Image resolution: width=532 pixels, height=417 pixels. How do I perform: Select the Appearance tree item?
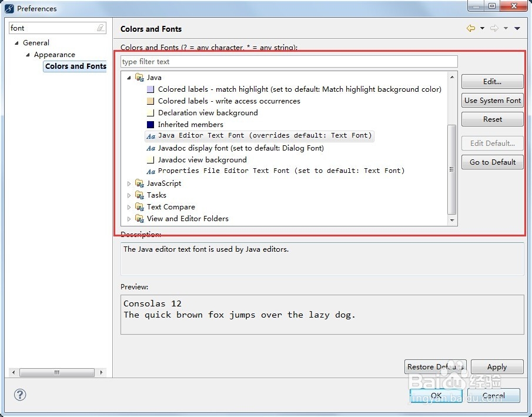click(54, 55)
